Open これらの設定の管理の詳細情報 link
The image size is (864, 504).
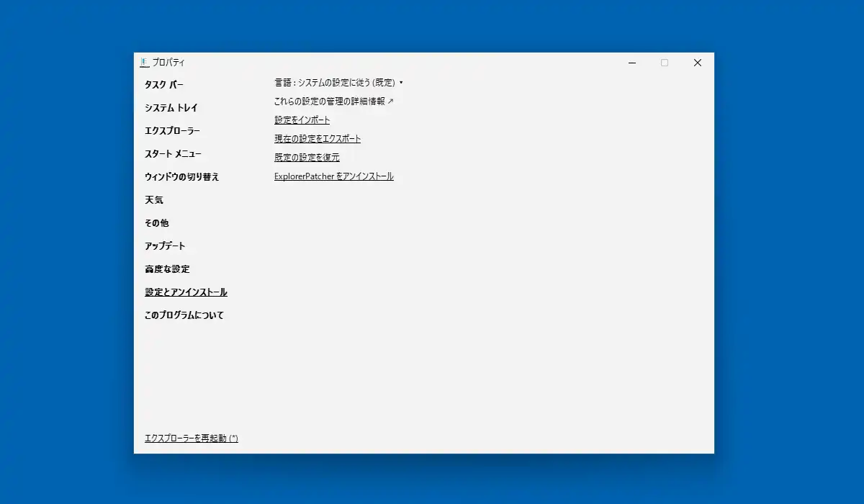[x=334, y=102]
